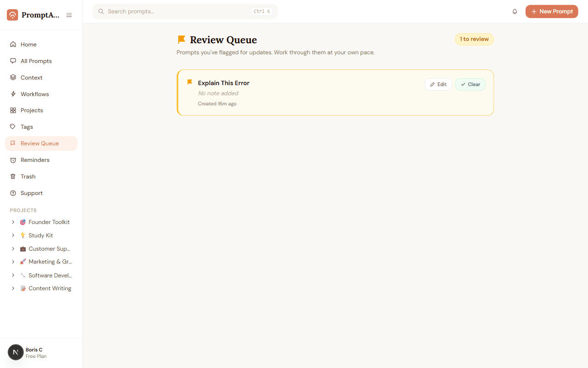Click the Marketing rocket emoji

(x=23, y=262)
